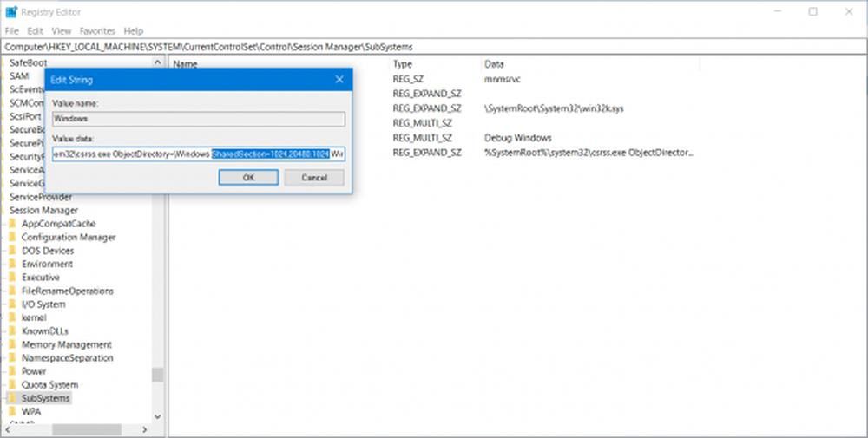This screenshot has height=438, width=868.
Task: Click the tree pane vertical scrollbar thumb
Action: (157, 375)
